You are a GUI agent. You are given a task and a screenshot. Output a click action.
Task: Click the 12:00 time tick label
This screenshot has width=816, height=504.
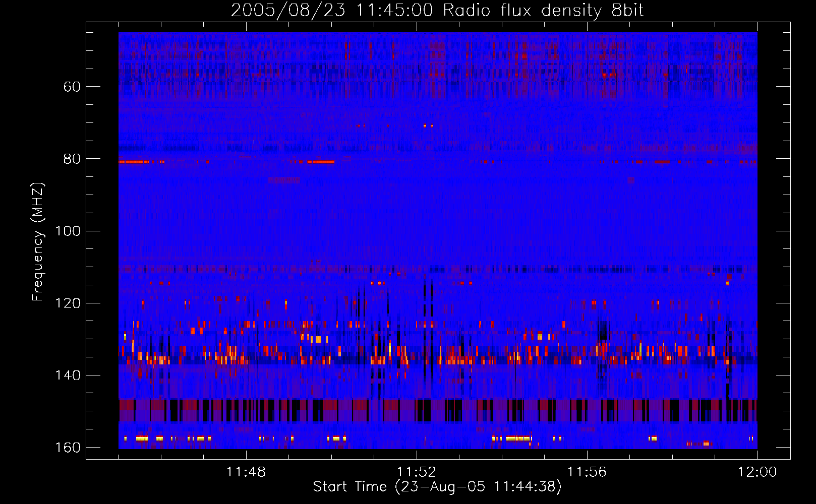757,472
